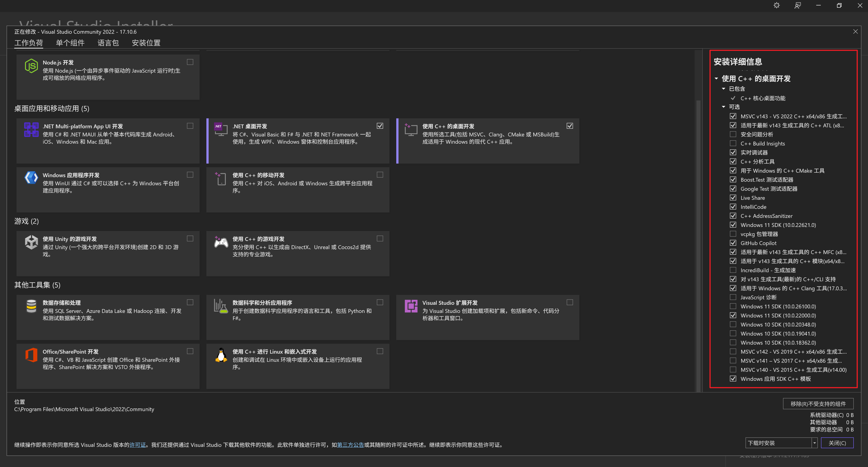This screenshot has height=467, width=868.
Task: Enable the 使用 Unity 的游戏开发 workload
Action: point(190,238)
